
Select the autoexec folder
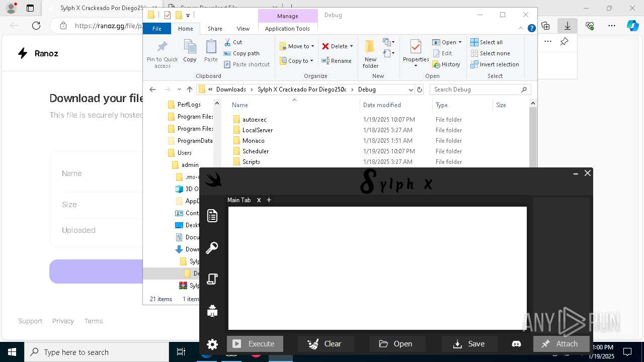[x=254, y=120]
